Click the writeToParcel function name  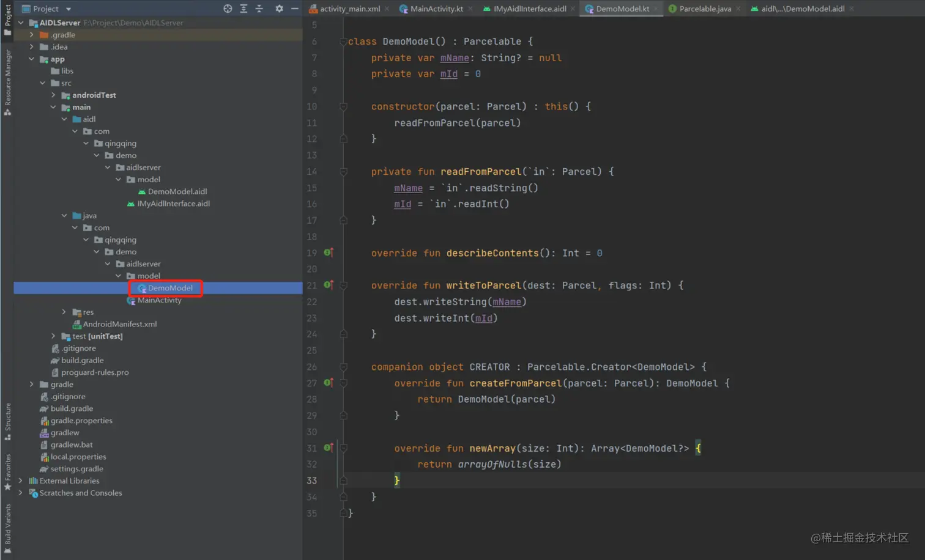tap(483, 286)
